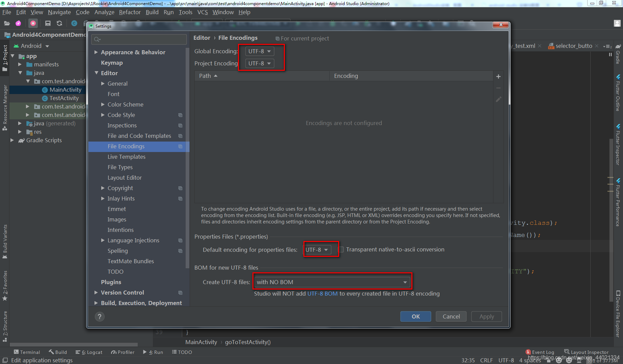Click Cancel in Settings dialog
Screen dimensions: 623x364
tap(451, 316)
